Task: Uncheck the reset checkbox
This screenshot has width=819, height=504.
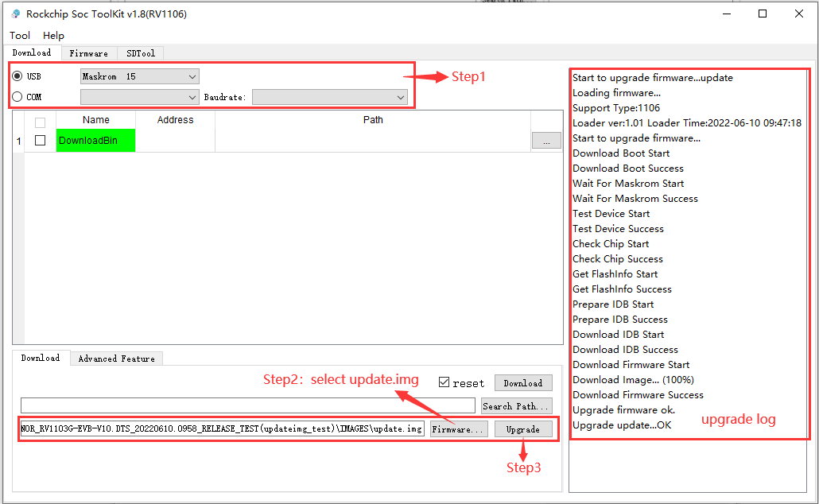Action: point(444,382)
